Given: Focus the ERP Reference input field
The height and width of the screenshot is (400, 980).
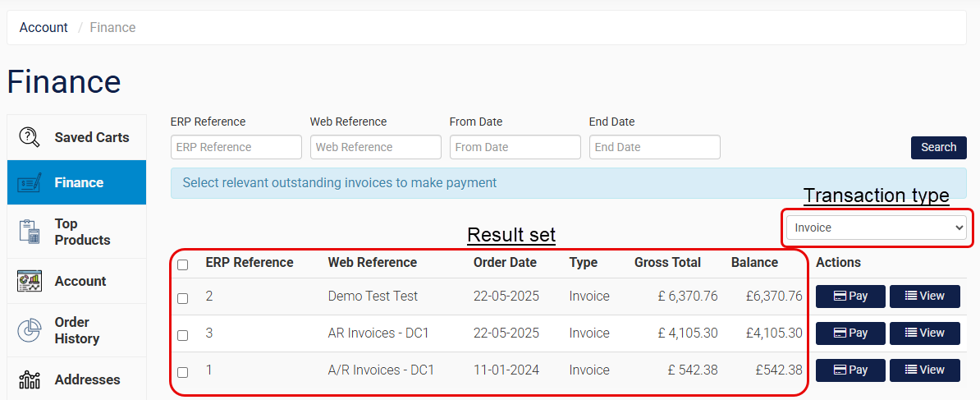Looking at the screenshot, I should pos(236,147).
